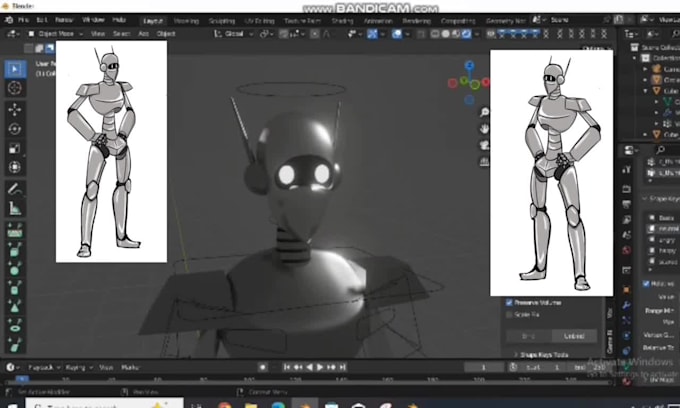Screen dimensions: 680x408
Task: Open File Explorer from the Windows taskbar
Action: 251,404
